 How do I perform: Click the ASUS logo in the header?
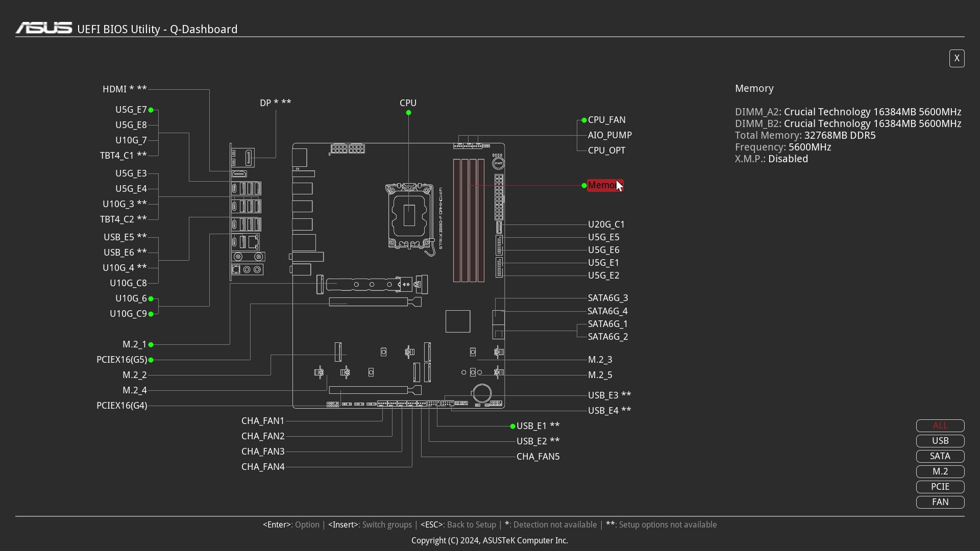(x=44, y=28)
